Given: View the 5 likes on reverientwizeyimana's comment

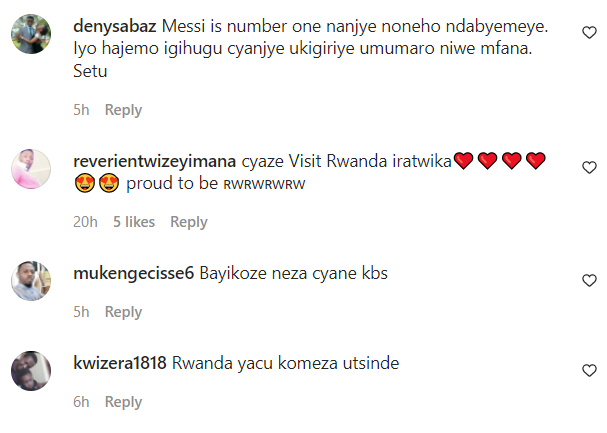Looking at the screenshot, I should tap(134, 222).
